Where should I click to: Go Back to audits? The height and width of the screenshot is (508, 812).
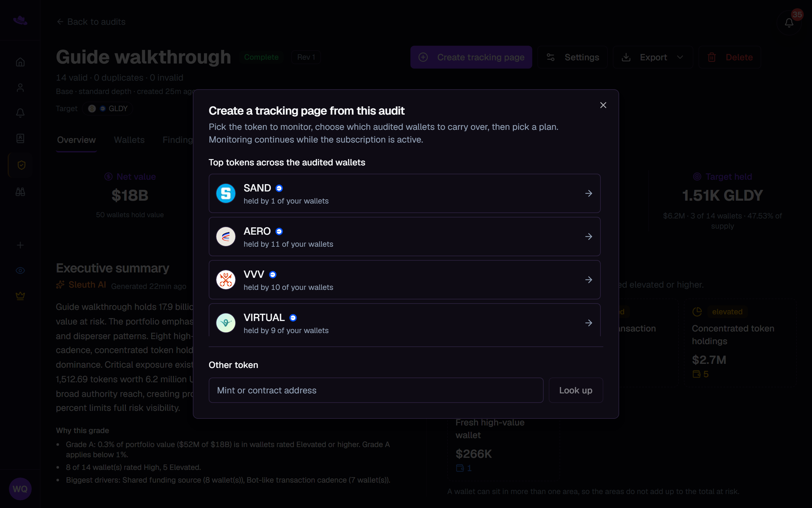coord(91,22)
